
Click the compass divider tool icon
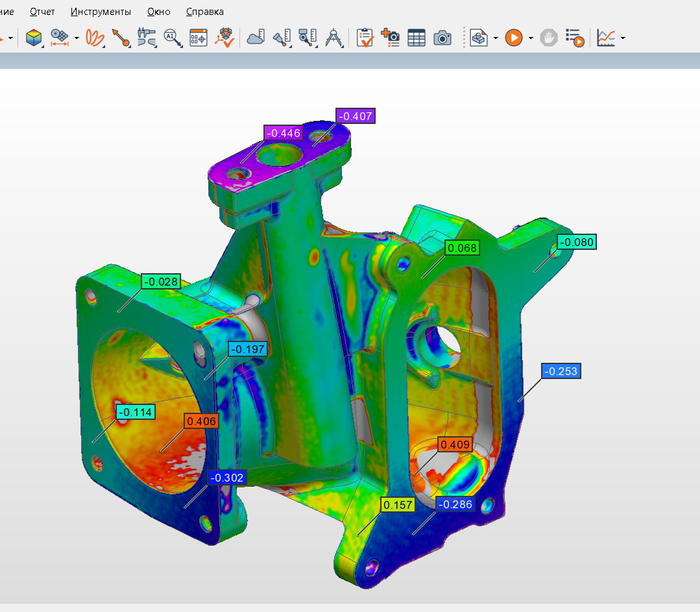click(x=333, y=38)
